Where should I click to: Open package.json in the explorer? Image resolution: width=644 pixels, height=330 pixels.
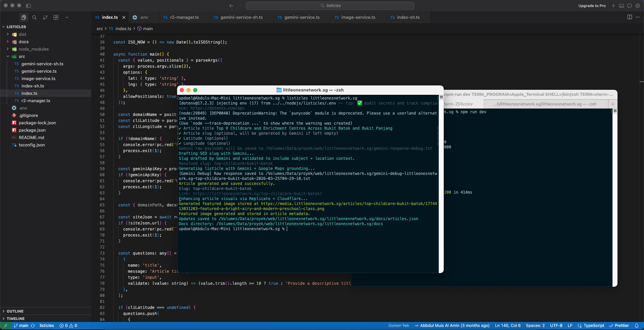[x=32, y=130]
